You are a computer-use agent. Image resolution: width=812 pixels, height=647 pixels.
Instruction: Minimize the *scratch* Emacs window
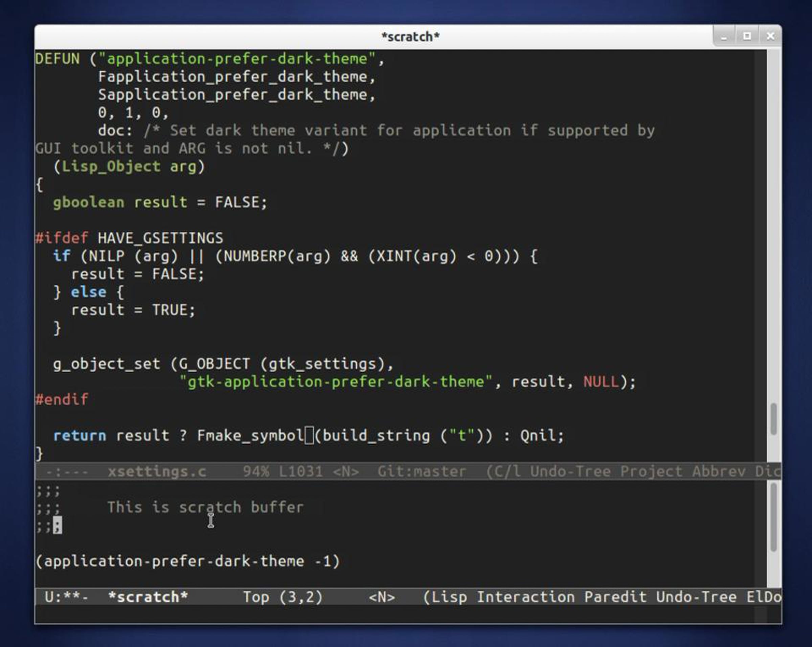[724, 37]
